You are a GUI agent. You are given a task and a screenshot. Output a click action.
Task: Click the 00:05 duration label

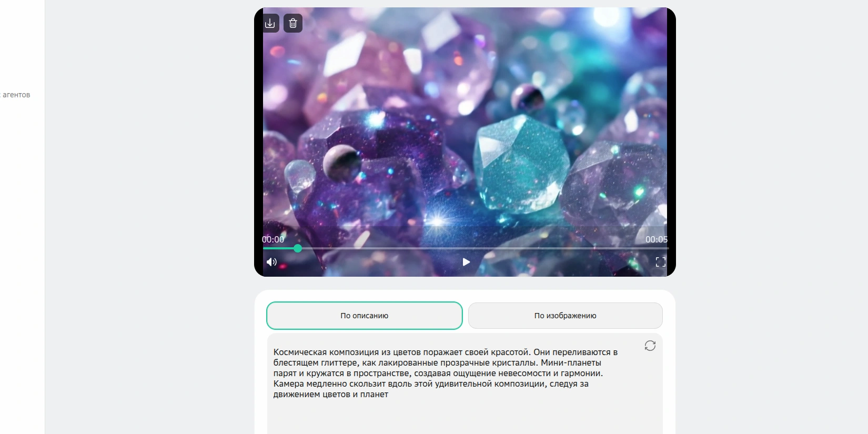(657, 239)
